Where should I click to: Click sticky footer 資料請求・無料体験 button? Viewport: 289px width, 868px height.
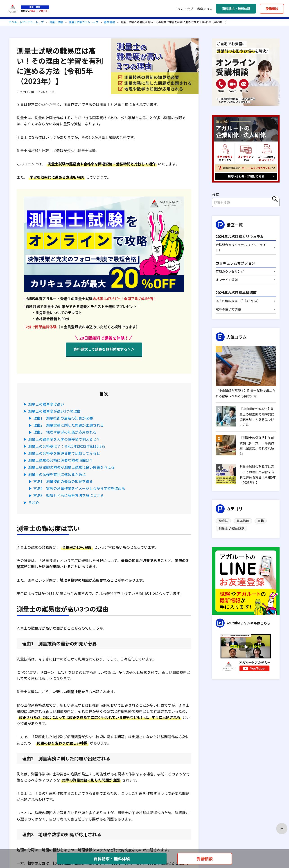[112, 859]
